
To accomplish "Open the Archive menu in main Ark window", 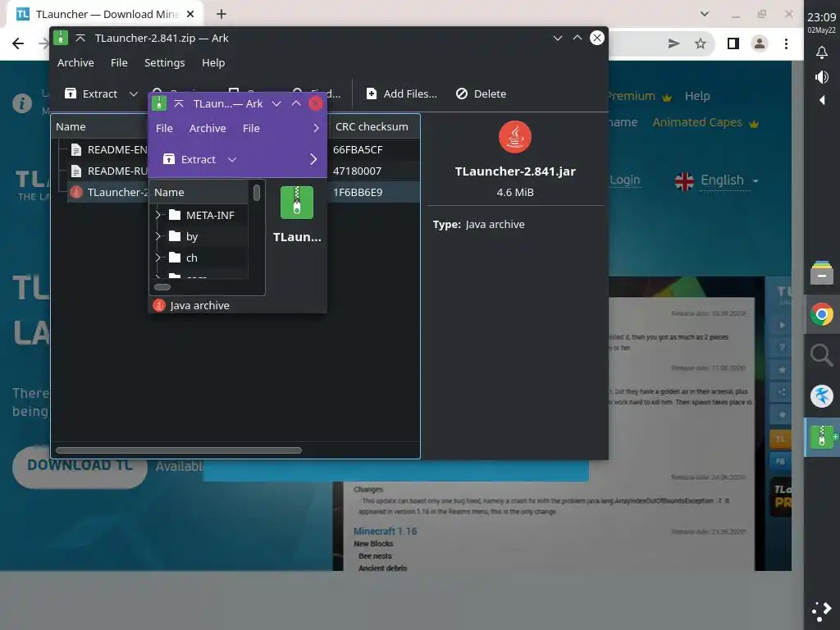I will (75, 62).
